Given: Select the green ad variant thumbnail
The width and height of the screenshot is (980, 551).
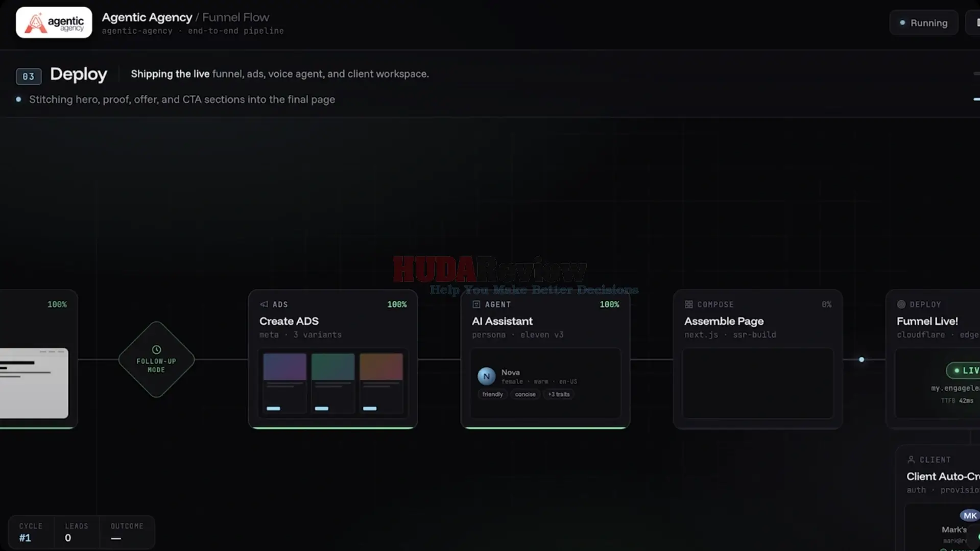Looking at the screenshot, I should point(332,382).
